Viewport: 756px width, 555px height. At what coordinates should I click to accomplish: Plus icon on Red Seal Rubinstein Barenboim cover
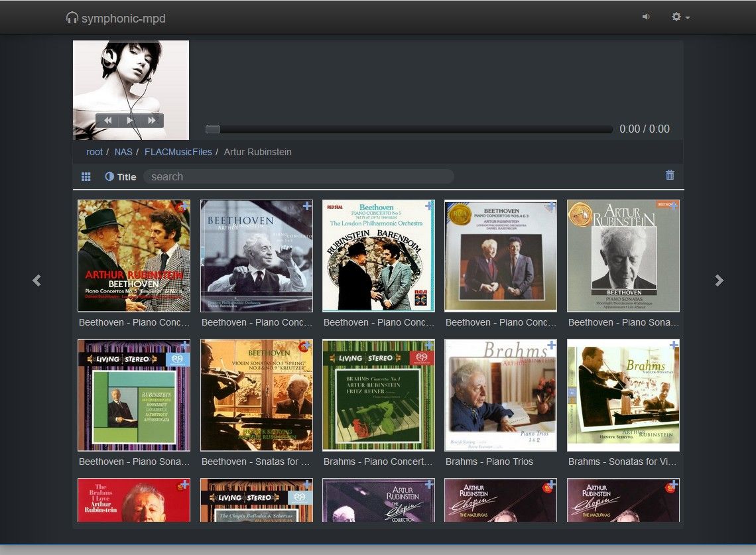[429, 206]
